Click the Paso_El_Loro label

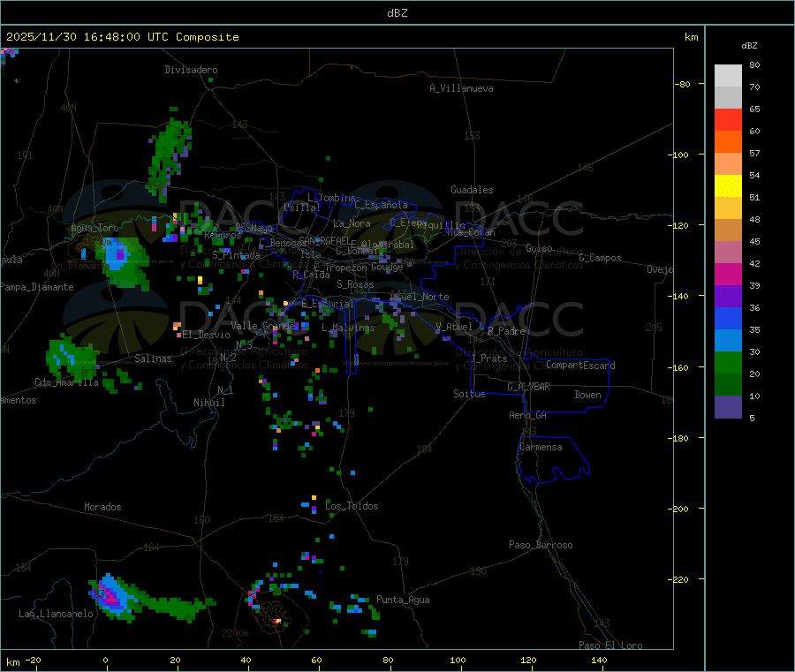click(611, 646)
